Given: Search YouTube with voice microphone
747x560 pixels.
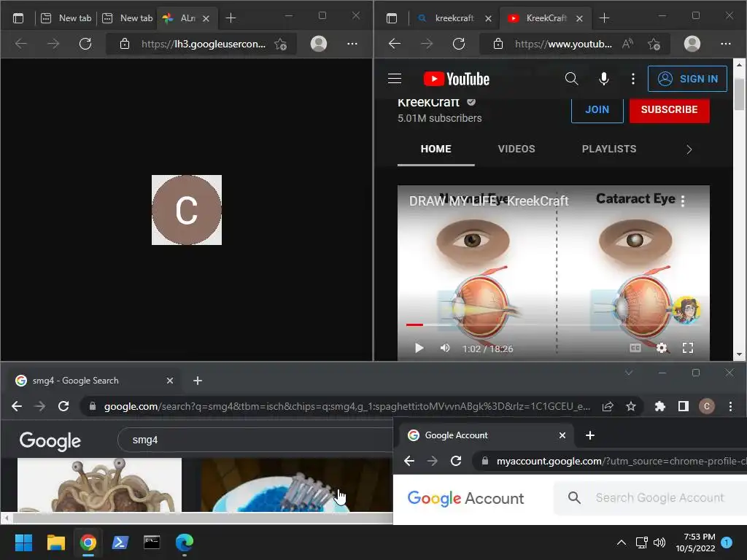Looking at the screenshot, I should [x=603, y=79].
